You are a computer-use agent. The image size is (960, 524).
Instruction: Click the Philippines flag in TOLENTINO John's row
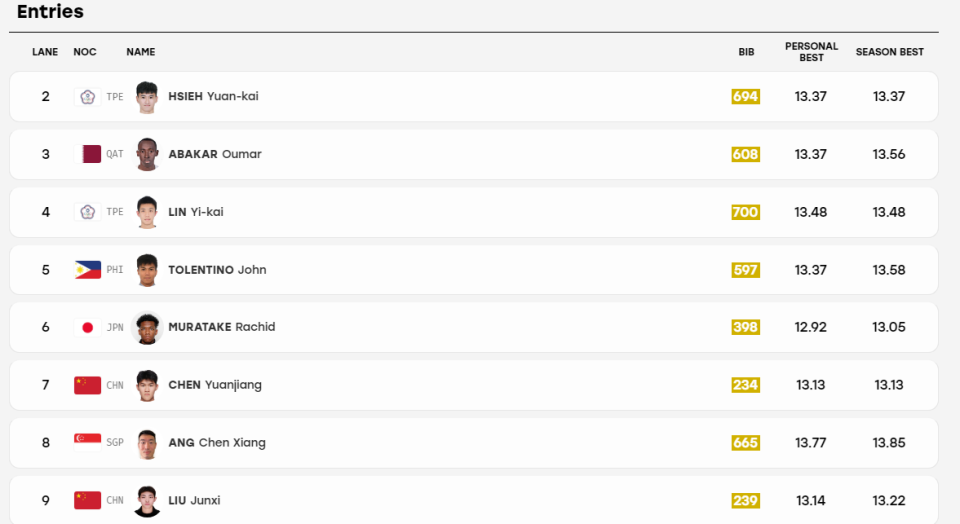click(88, 270)
